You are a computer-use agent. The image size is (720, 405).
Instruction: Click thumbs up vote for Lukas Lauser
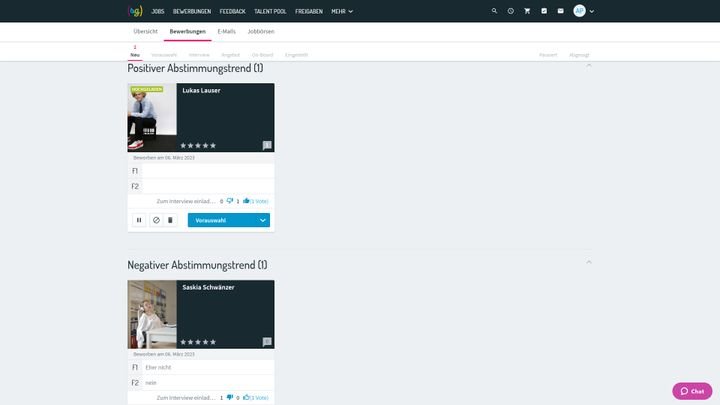pos(246,201)
